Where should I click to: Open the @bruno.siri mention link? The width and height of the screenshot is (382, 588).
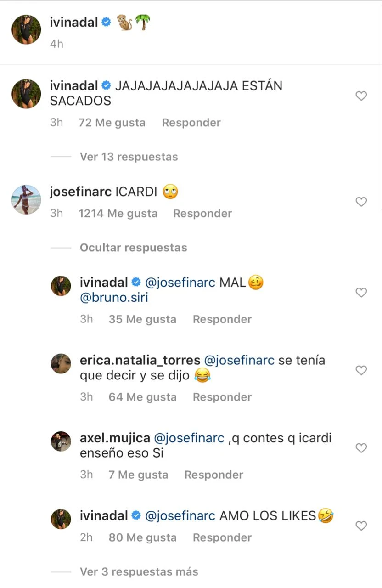click(x=114, y=298)
